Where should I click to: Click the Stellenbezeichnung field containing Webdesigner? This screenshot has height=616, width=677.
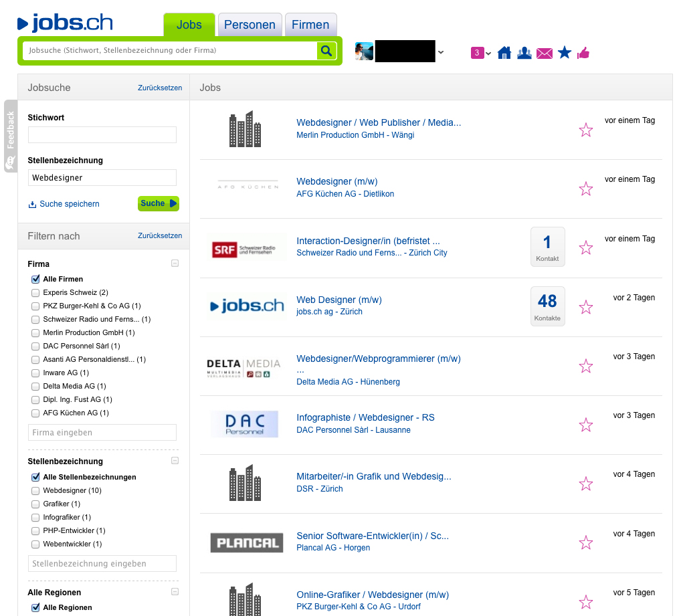(102, 177)
